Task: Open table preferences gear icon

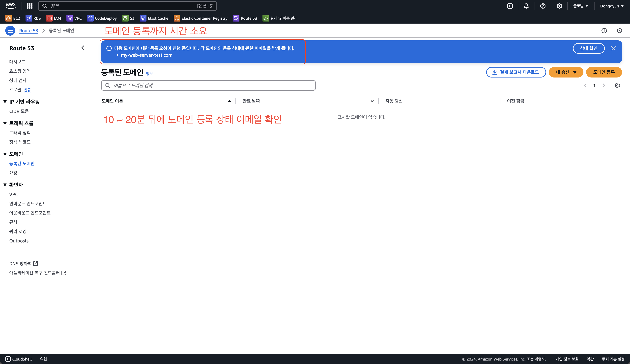Action: tap(617, 85)
